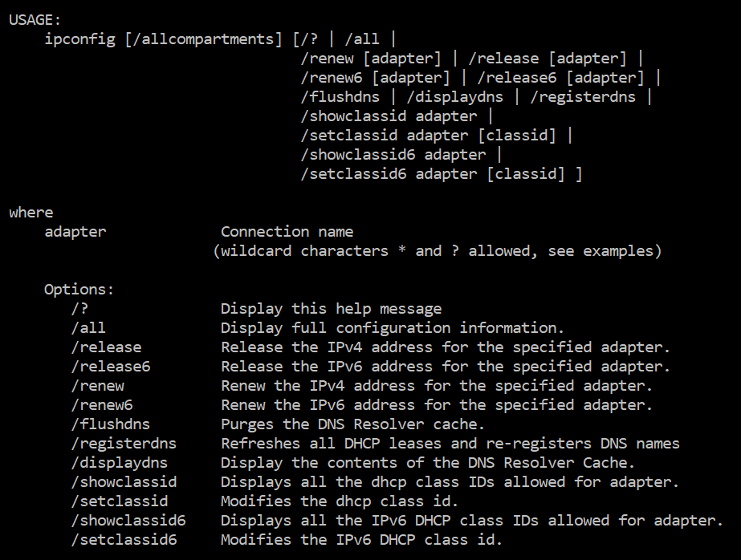Click /registerdns in the Options list

pyautogui.click(x=123, y=444)
